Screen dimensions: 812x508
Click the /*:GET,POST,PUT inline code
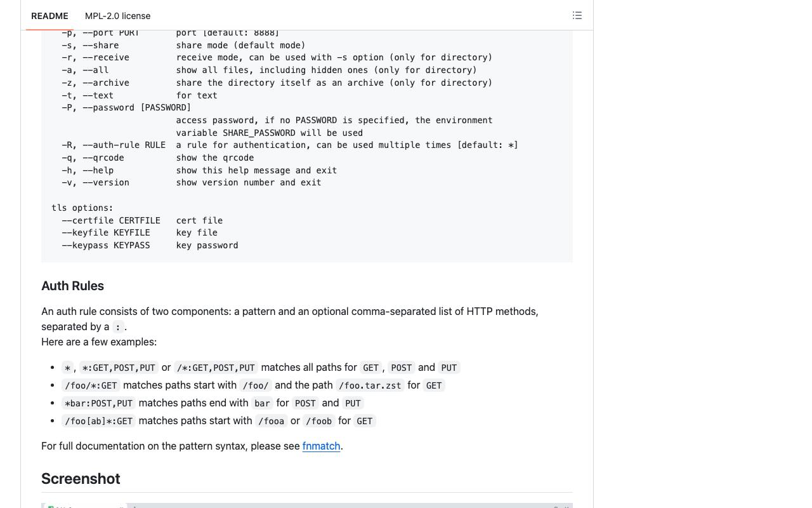[216, 368]
